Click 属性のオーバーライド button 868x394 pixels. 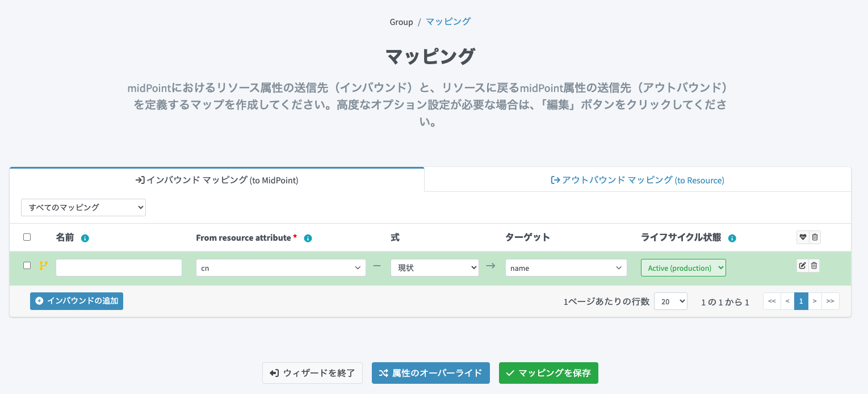pos(431,373)
